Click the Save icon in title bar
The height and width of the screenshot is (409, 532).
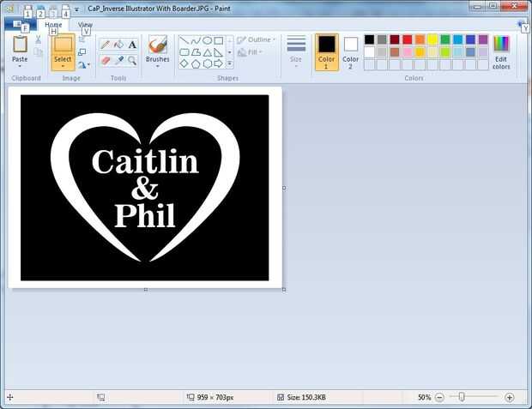pyautogui.click(x=27, y=9)
